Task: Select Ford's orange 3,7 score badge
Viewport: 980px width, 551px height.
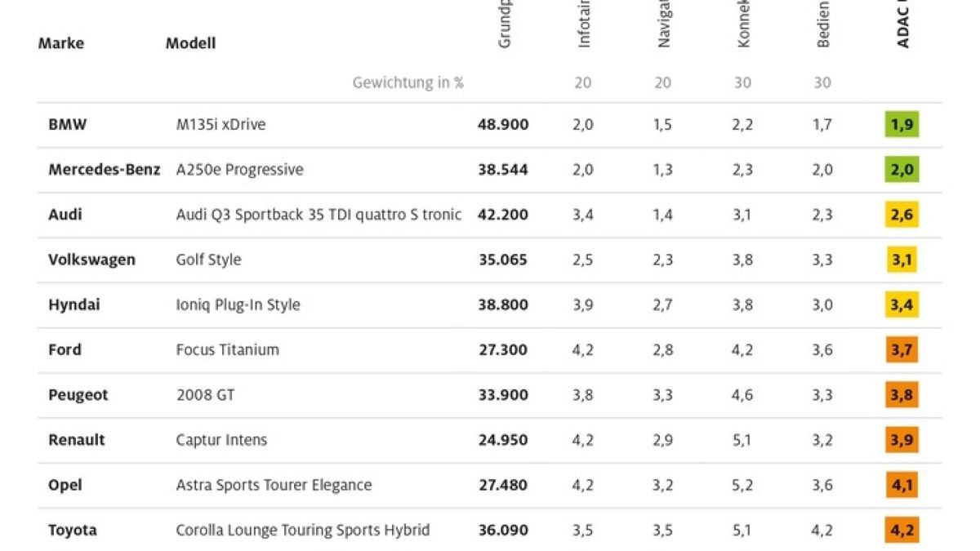Action: click(902, 350)
